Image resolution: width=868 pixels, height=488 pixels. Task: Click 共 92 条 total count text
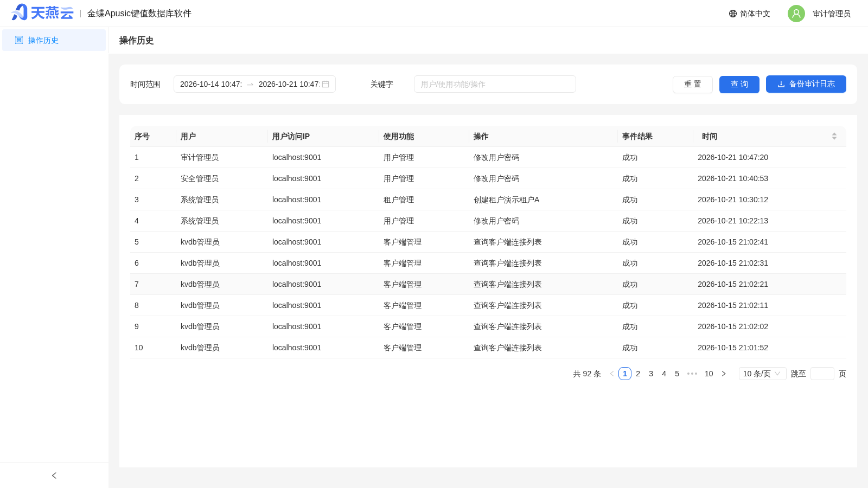pyautogui.click(x=587, y=374)
